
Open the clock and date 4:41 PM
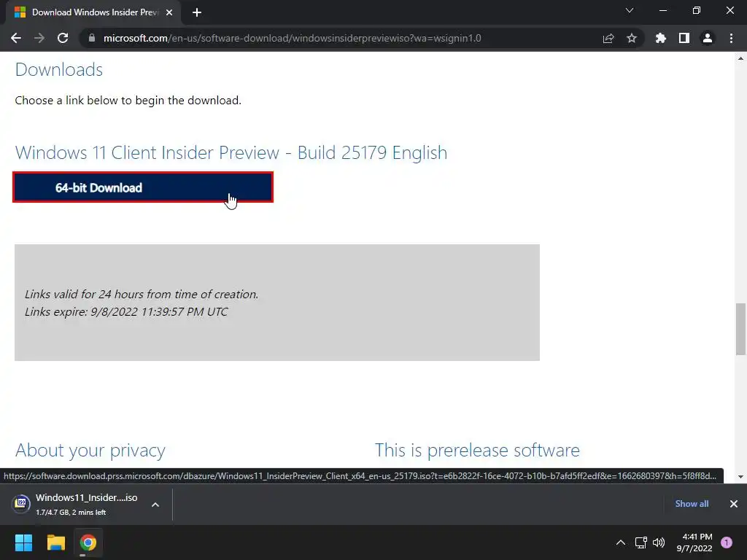tap(694, 542)
